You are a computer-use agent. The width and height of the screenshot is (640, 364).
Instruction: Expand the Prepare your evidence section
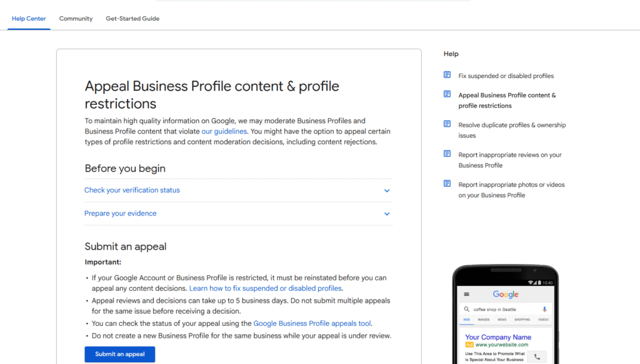pos(238,214)
